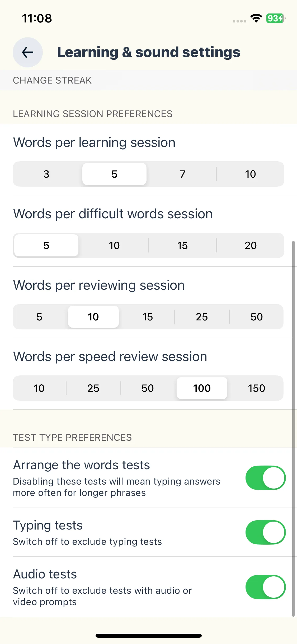Tap the back arrow icon

(x=28, y=52)
